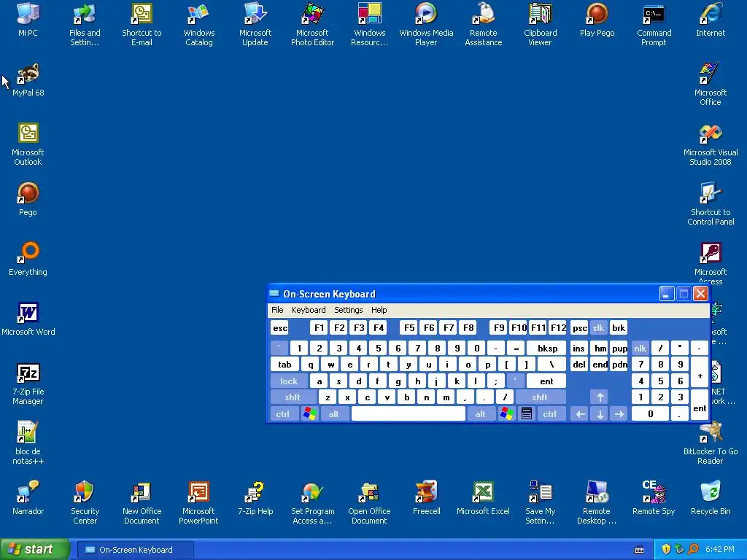This screenshot has height=560, width=747.
Task: Open the Freecell game shortcut
Action: pyautogui.click(x=426, y=497)
